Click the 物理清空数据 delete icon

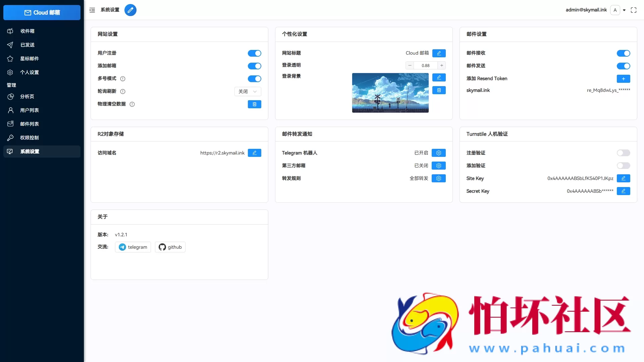(255, 104)
